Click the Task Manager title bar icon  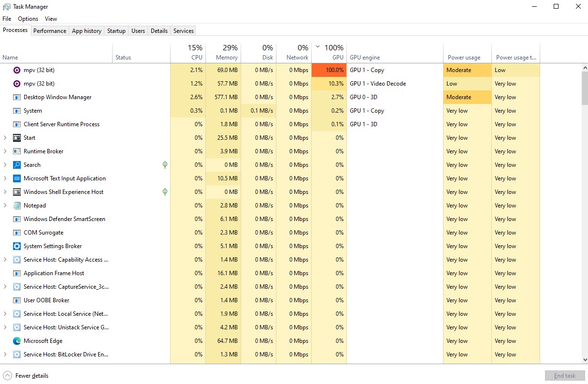[6, 6]
